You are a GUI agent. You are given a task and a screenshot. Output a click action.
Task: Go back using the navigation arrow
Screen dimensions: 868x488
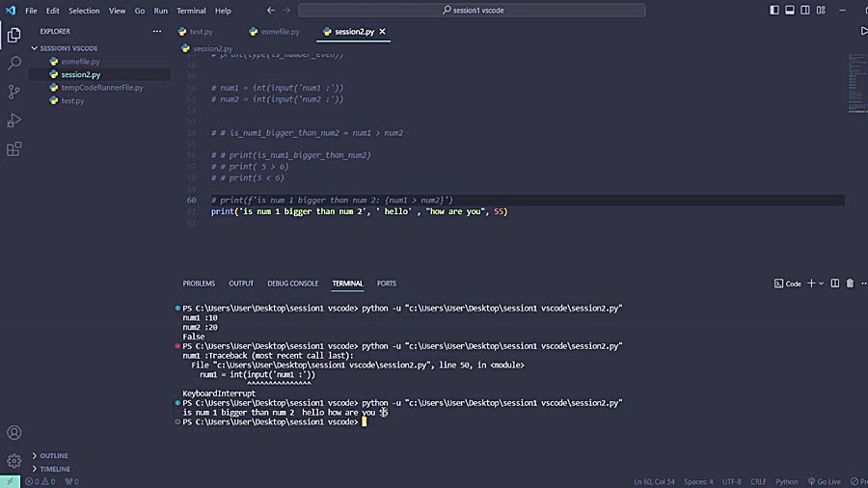coord(271,10)
